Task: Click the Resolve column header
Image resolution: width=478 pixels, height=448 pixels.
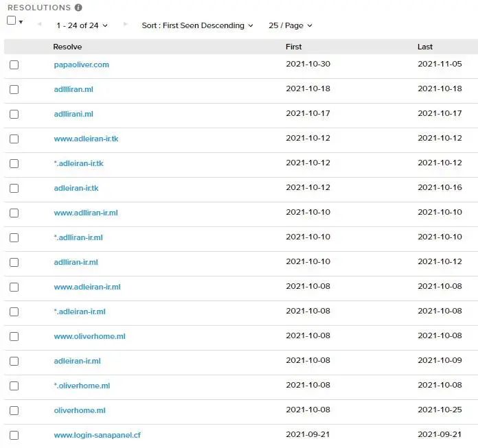Action: tap(67, 47)
